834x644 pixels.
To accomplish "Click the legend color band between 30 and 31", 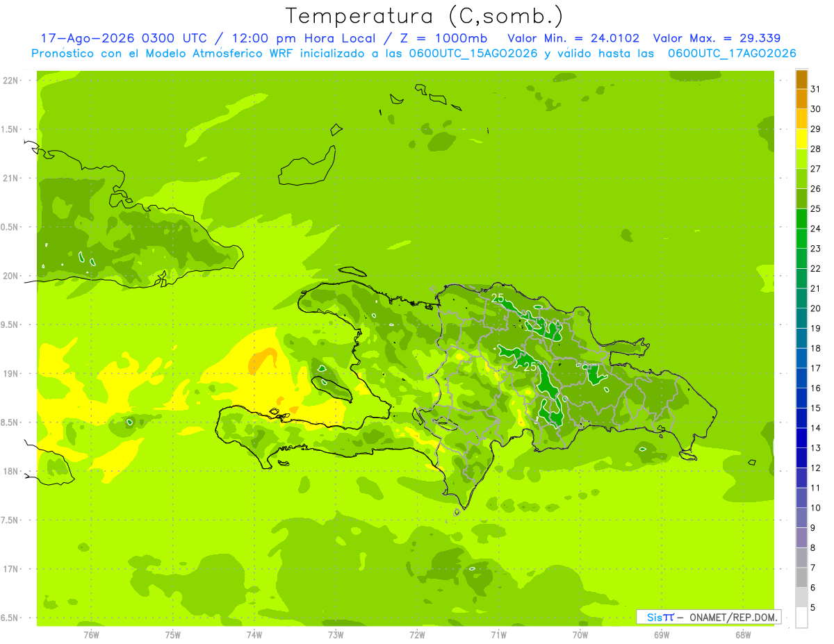I will click(801, 99).
